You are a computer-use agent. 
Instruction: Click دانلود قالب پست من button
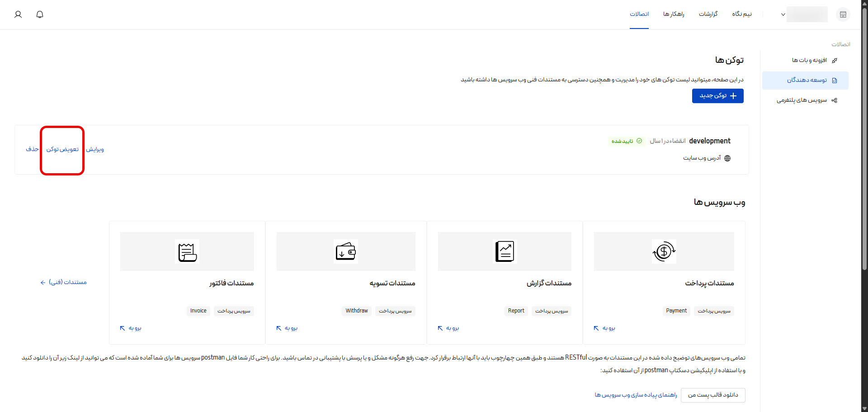tap(713, 395)
